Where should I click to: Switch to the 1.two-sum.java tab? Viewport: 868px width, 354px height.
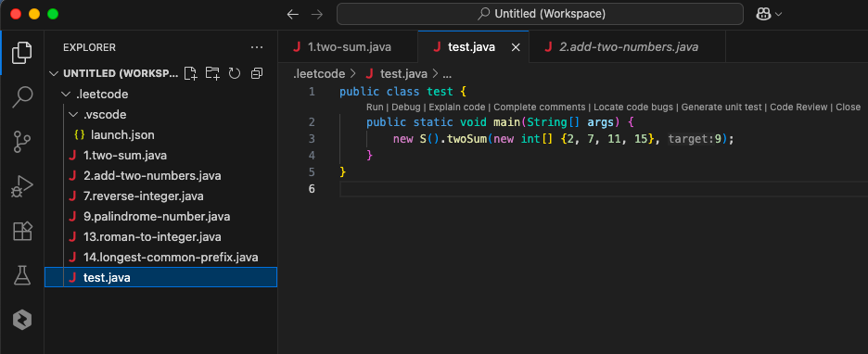tap(348, 47)
